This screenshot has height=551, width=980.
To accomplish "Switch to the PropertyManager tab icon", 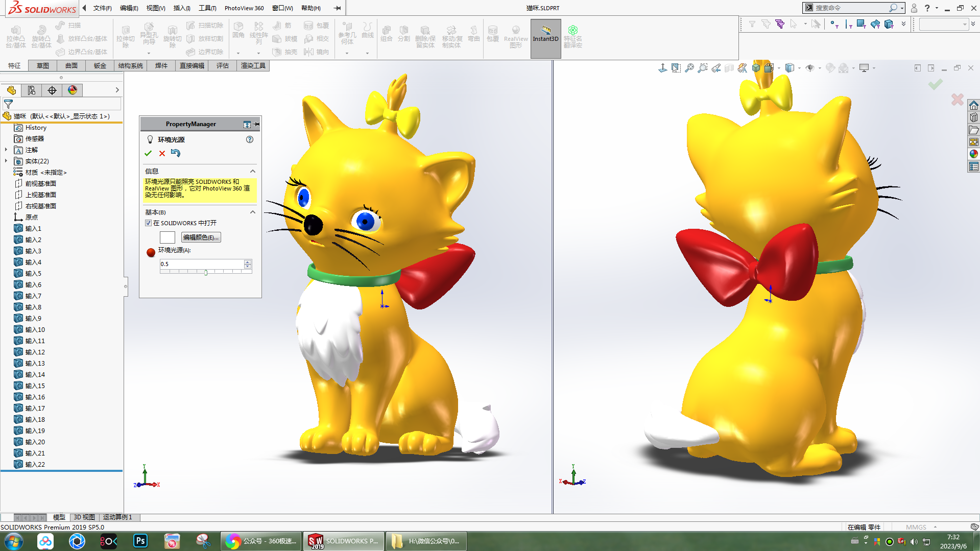I will (x=32, y=90).
